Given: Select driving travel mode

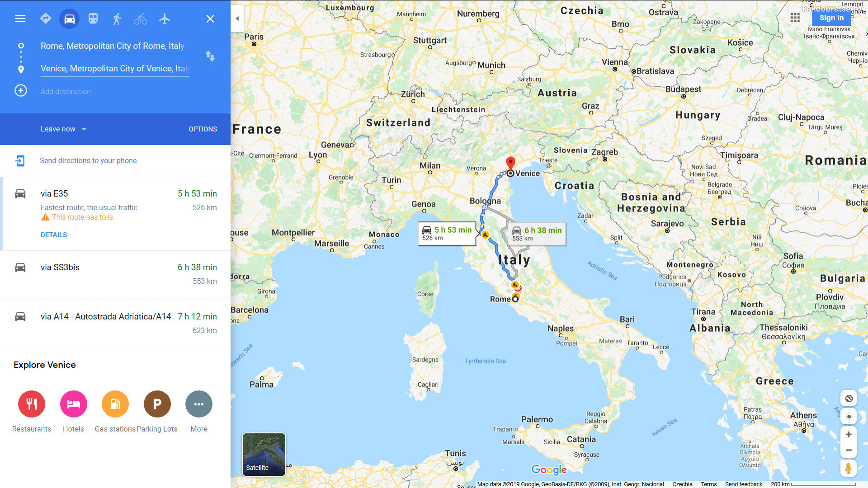Looking at the screenshot, I should point(70,19).
